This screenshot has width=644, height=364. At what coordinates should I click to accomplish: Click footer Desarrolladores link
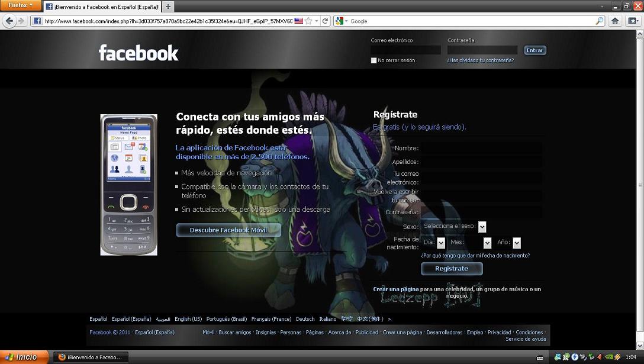[445, 333]
